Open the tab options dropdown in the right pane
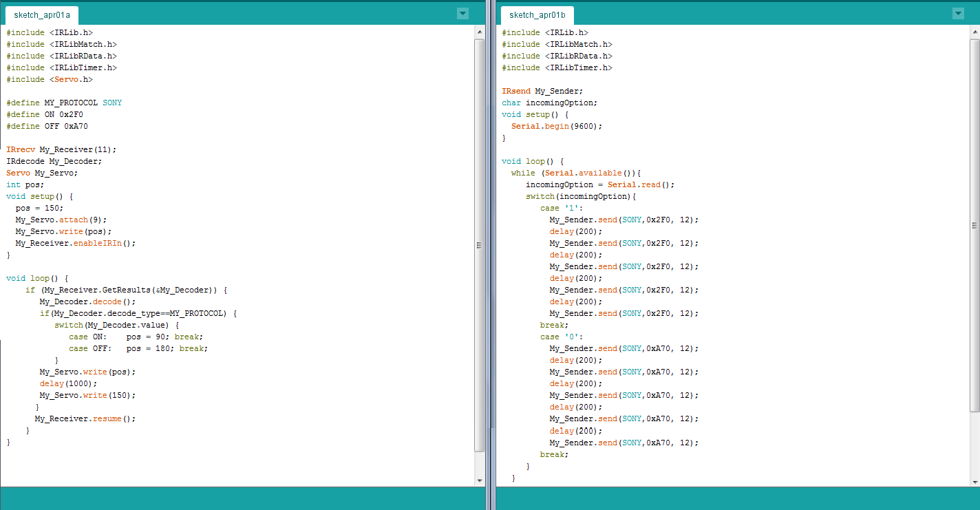Viewport: 980px width, 510px height. [958, 13]
